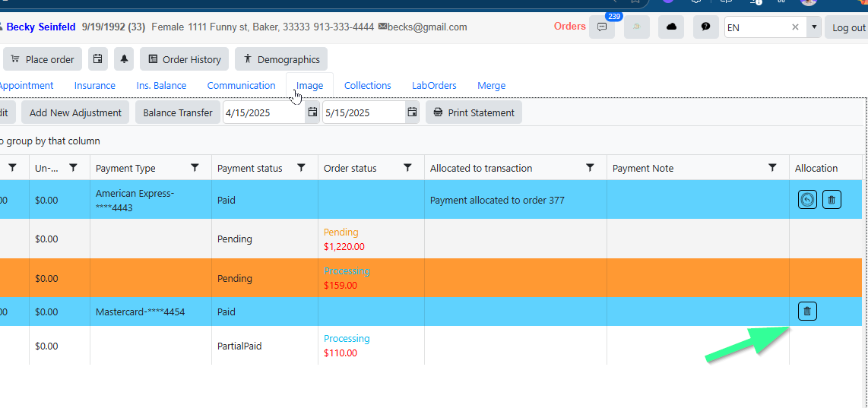
Task: Click the Log out button
Action: click(x=847, y=27)
